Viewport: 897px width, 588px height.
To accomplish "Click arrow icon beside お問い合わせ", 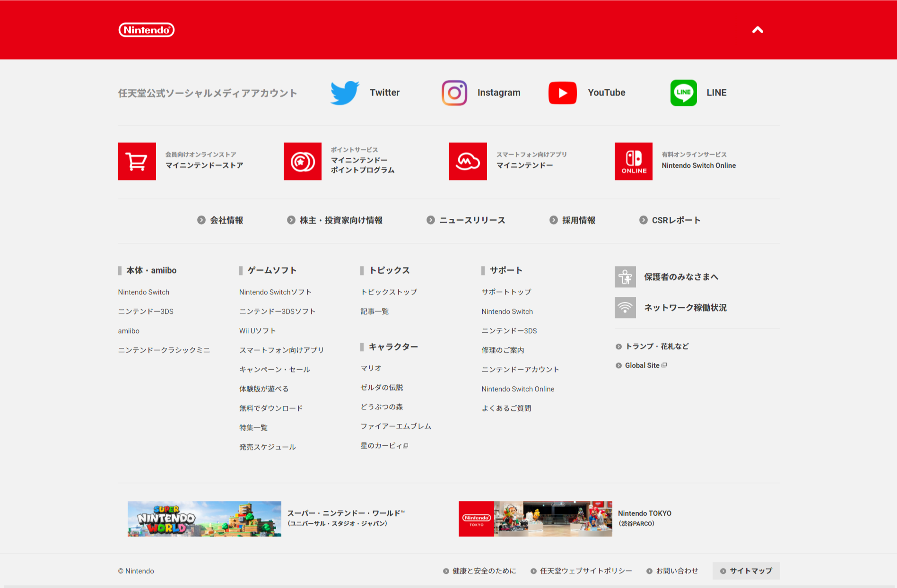I will coord(649,571).
